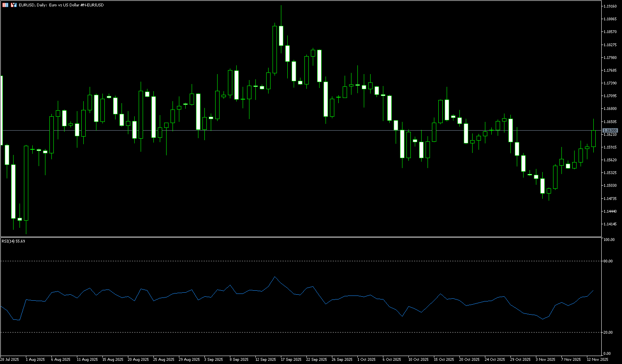
Task: Pick the 12 Nov 2025 date label
Action: pos(597,359)
